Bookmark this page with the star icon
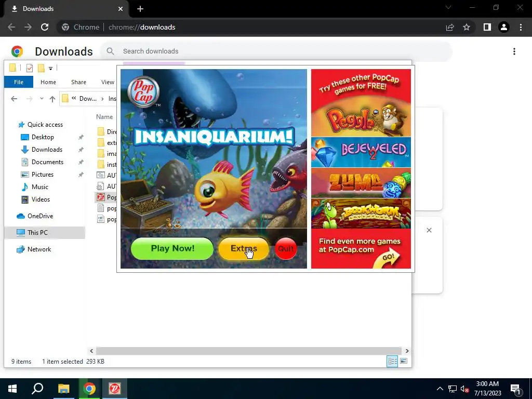532x399 pixels. coord(467,27)
